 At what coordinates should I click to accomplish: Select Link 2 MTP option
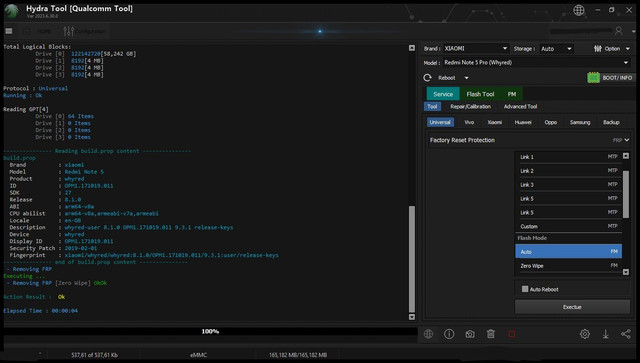click(x=568, y=171)
